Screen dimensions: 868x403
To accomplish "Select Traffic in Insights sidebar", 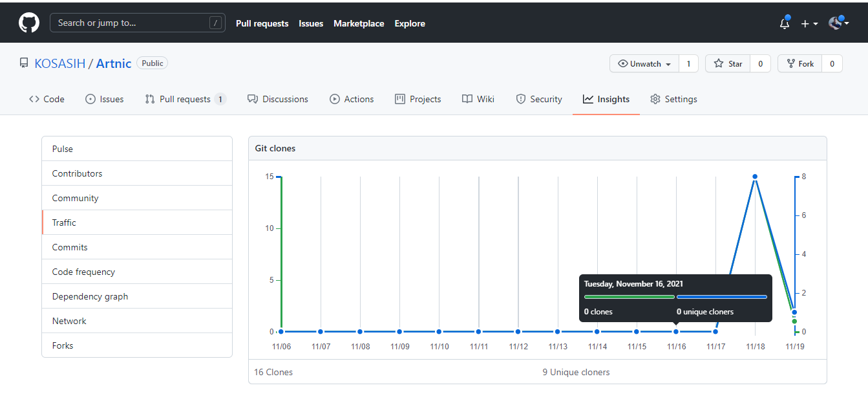I will click(137, 223).
